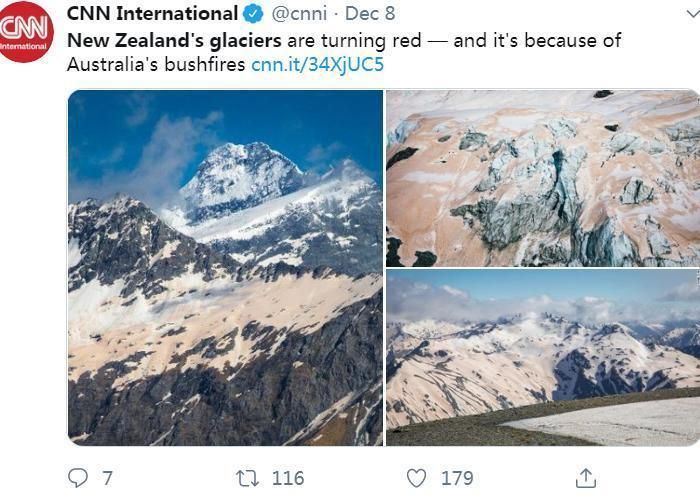
Task: Click the blue verified badge
Action: coord(254,15)
